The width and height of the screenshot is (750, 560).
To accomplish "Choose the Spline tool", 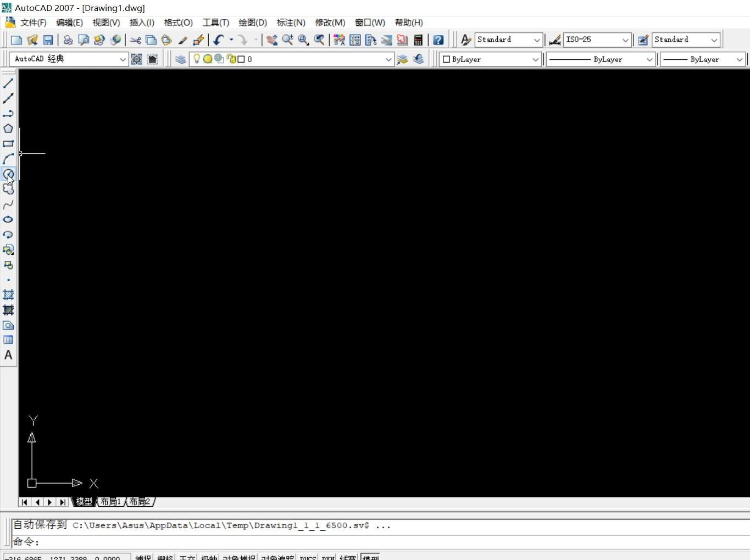I will pyautogui.click(x=8, y=204).
